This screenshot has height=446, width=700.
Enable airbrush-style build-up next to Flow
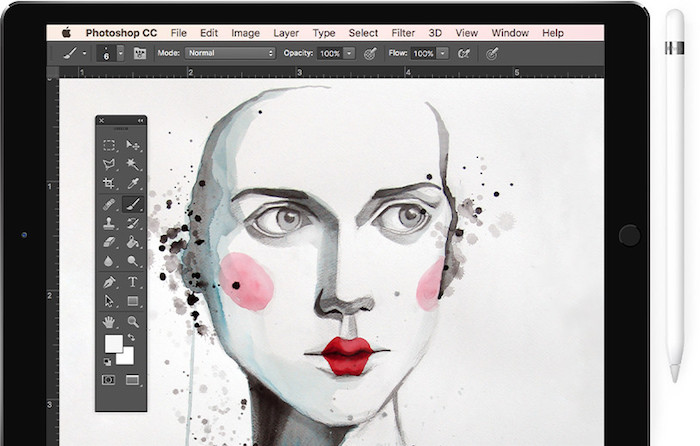(463, 53)
